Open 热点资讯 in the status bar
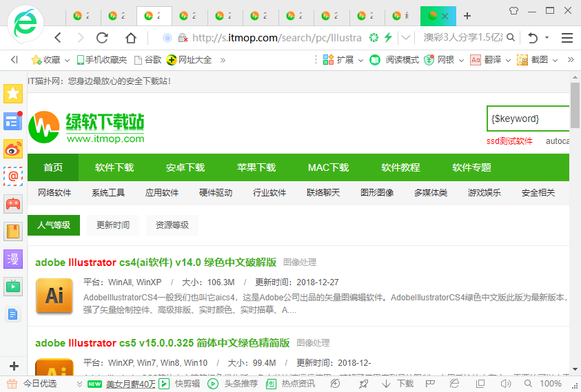This screenshot has width=581, height=392. click(291, 384)
